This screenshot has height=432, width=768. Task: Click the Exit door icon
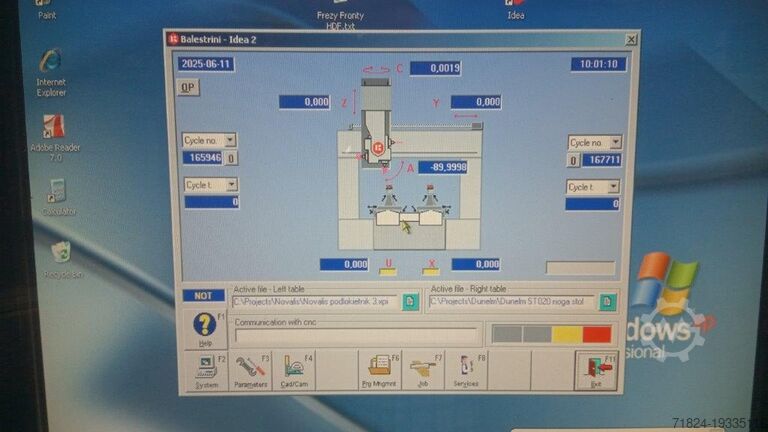(596, 370)
